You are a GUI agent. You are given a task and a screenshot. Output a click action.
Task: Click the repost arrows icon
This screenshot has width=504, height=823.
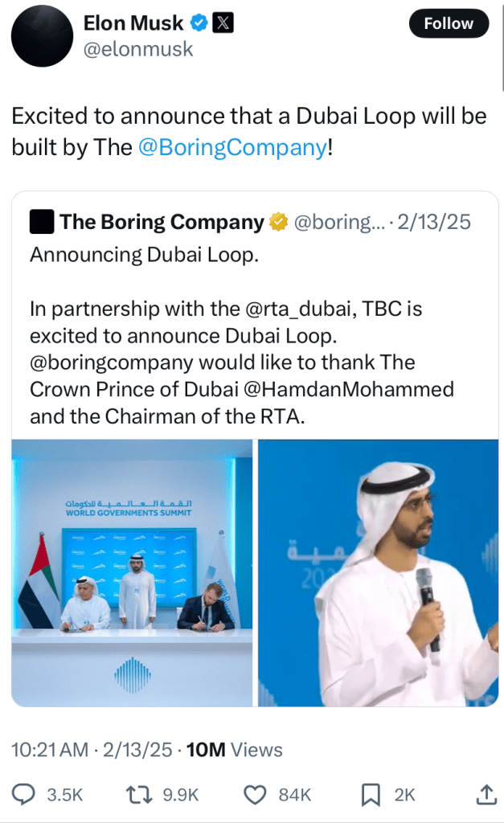pyautogui.click(x=141, y=795)
